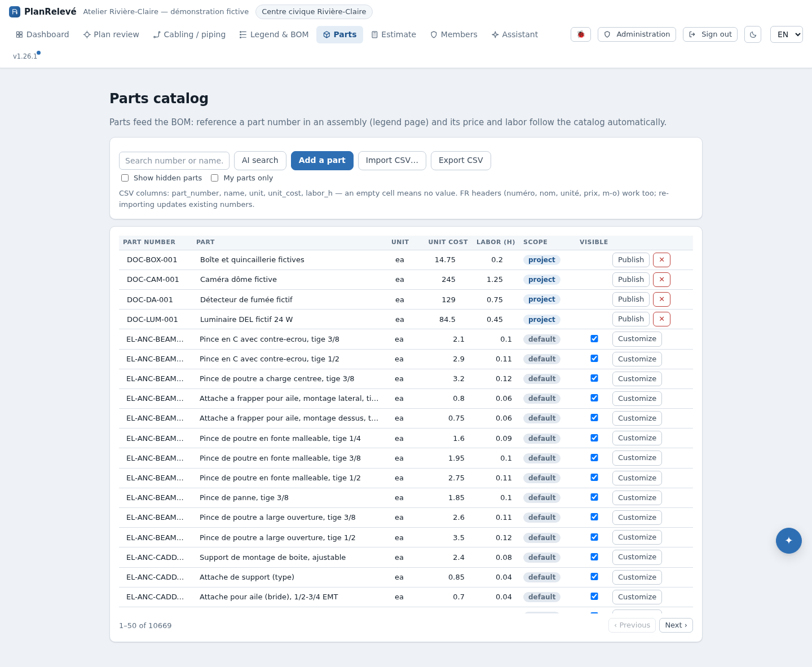Viewport: 812px width, 667px height.
Task: Open the Centre civique Rivière-Claire project selector
Action: [314, 12]
